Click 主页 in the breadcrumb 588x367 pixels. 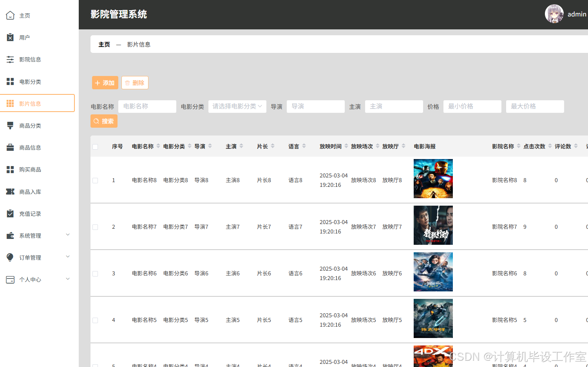pyautogui.click(x=104, y=45)
